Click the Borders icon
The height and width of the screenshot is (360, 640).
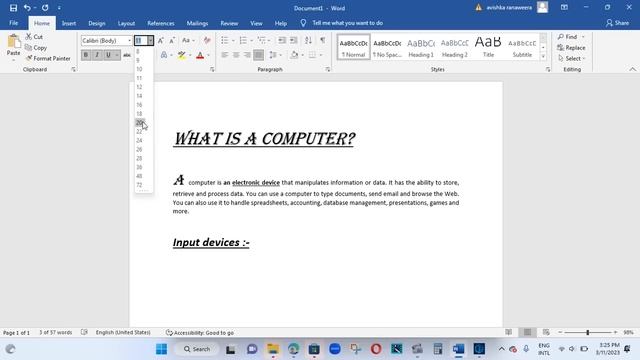click(x=312, y=55)
